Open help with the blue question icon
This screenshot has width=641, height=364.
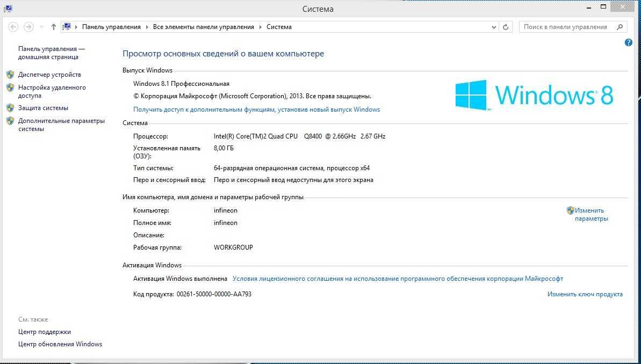tap(629, 42)
